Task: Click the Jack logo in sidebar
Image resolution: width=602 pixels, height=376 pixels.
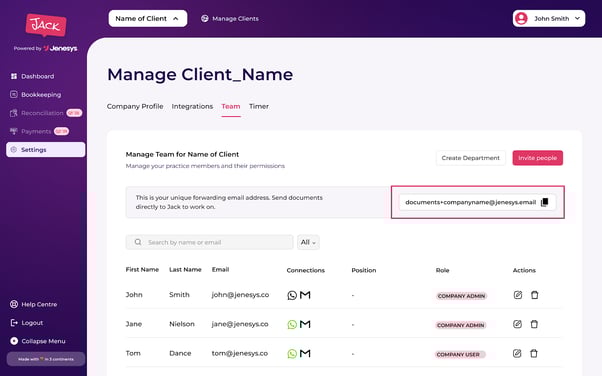Action: click(46, 25)
